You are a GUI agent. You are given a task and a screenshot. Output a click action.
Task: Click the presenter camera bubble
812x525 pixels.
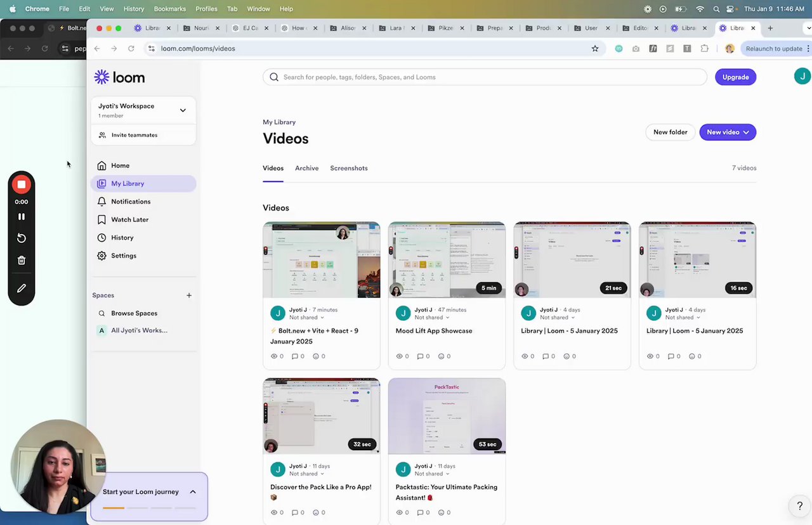tap(58, 467)
